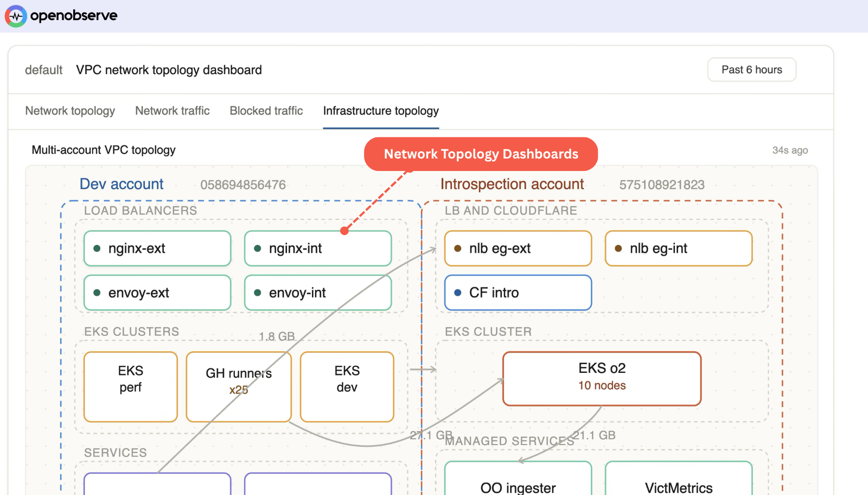868x495 pixels.
Task: Click account ID 575108921823
Action: (x=662, y=185)
